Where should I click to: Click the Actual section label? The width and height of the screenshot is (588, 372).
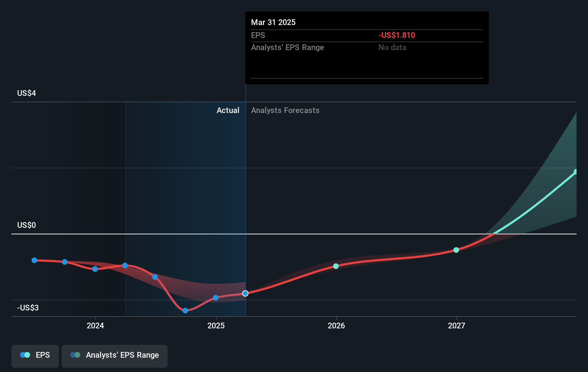pyautogui.click(x=228, y=110)
